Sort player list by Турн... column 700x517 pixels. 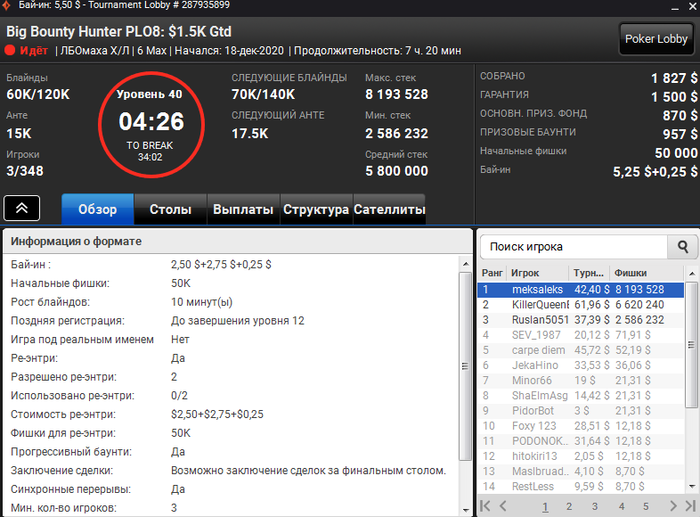(x=589, y=273)
